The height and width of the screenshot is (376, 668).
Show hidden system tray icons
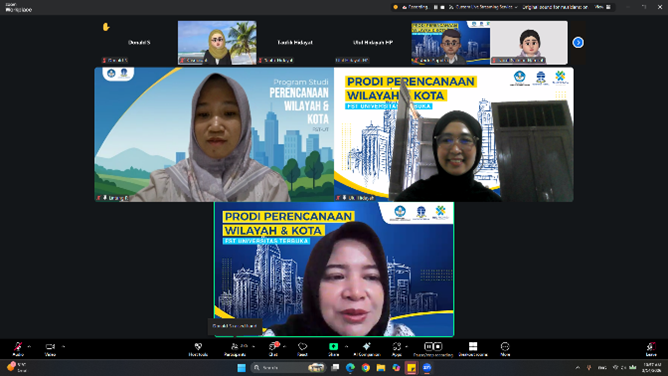pyautogui.click(x=578, y=367)
